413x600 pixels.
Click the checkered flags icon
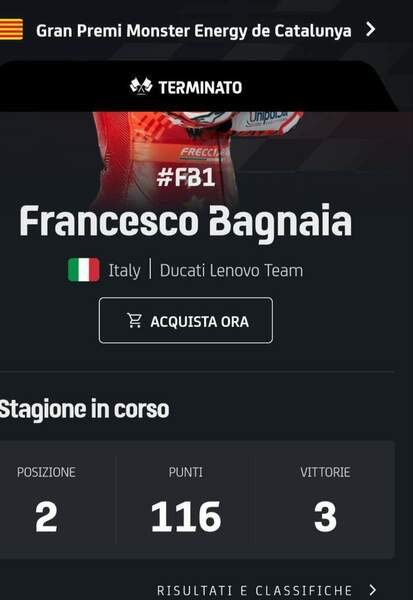coord(140,86)
